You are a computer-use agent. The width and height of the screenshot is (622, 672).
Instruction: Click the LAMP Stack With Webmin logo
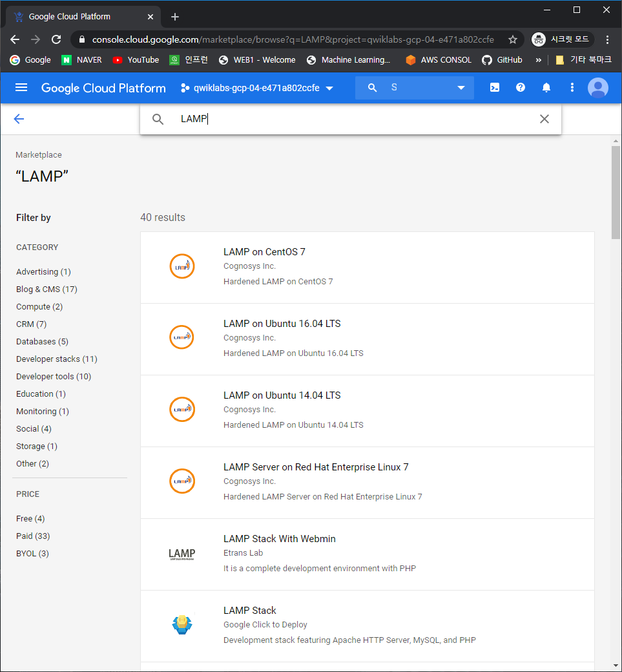[182, 554]
